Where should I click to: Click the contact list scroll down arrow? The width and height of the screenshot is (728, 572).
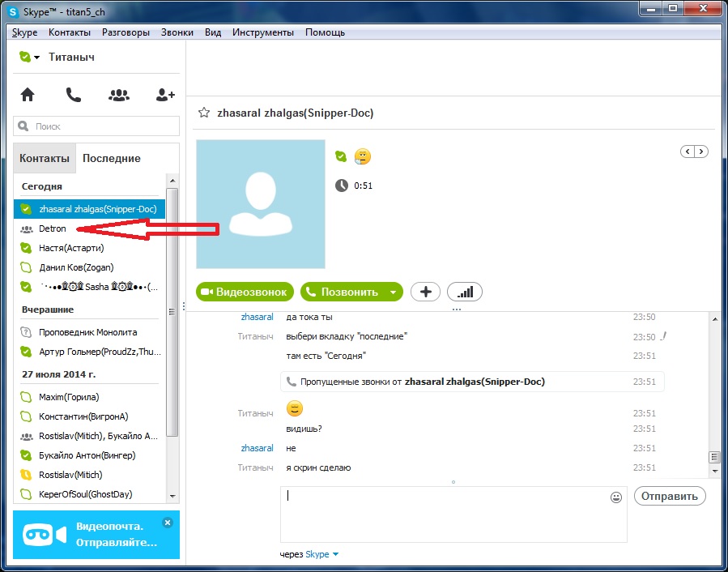(x=172, y=497)
